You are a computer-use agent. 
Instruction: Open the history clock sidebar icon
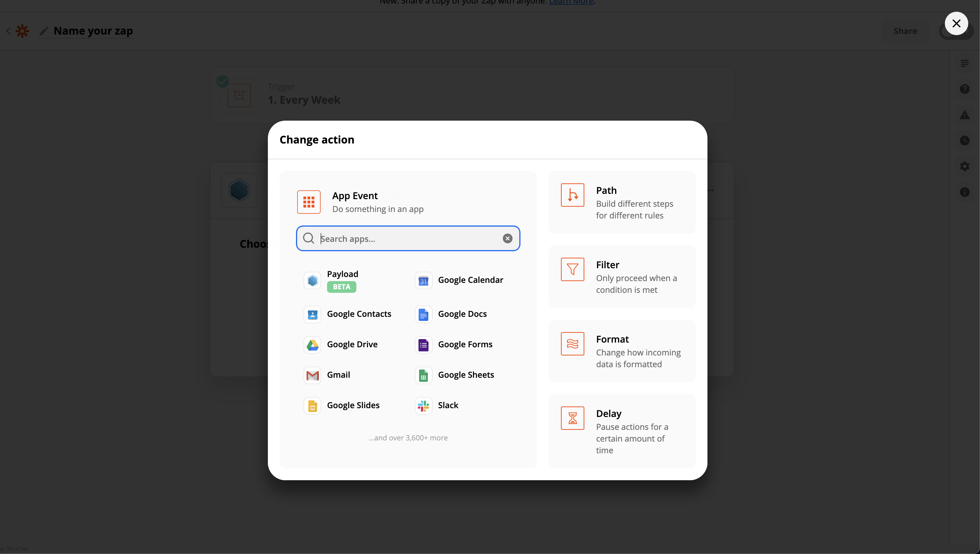[x=964, y=140]
